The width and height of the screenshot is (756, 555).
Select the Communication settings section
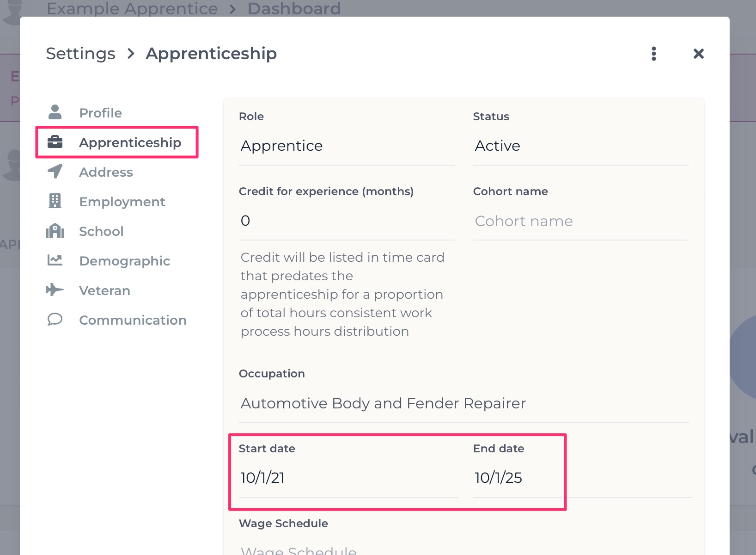point(133,320)
